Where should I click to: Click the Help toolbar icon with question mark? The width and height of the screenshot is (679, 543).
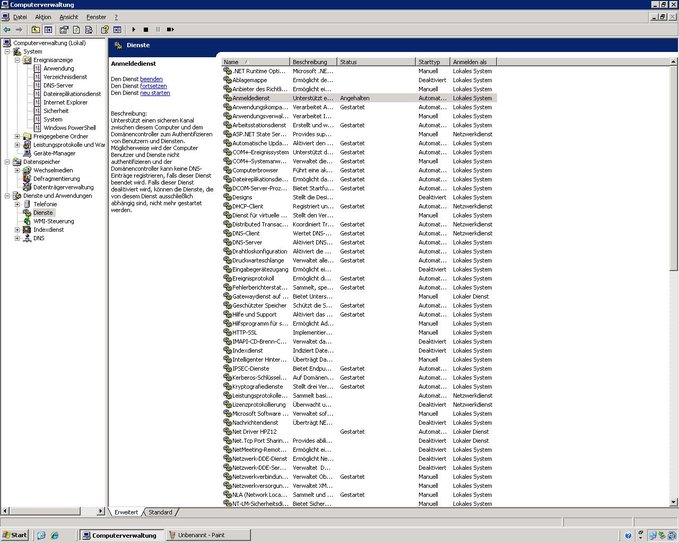click(x=104, y=29)
